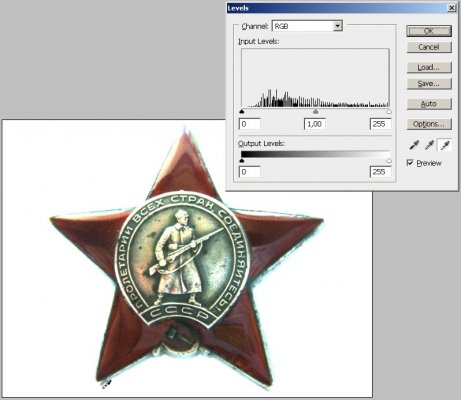The height and width of the screenshot is (400, 461).
Task: Click the star medal image
Action: tap(187, 258)
